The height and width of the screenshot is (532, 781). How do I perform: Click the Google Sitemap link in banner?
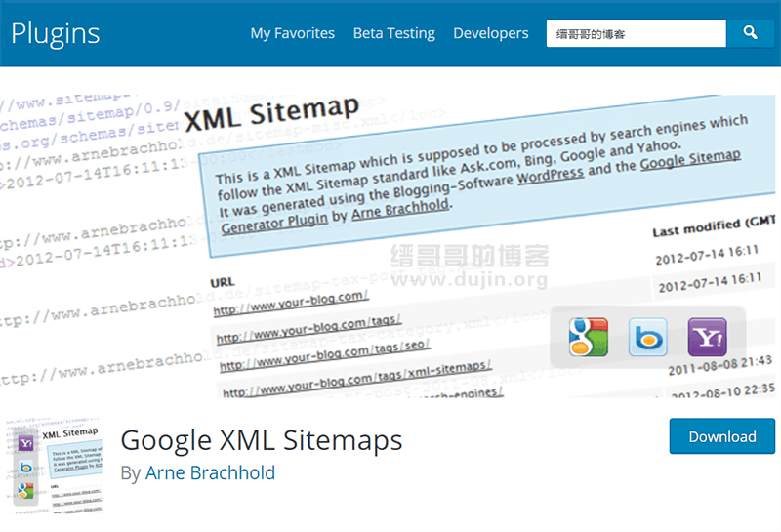pyautogui.click(x=690, y=159)
